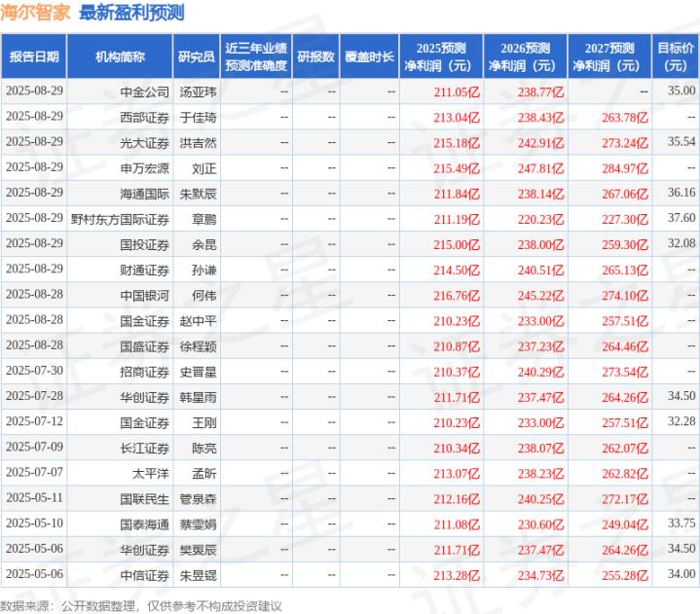Click target price 32.08
Viewport: 700px width, 614px height.
pos(682,243)
